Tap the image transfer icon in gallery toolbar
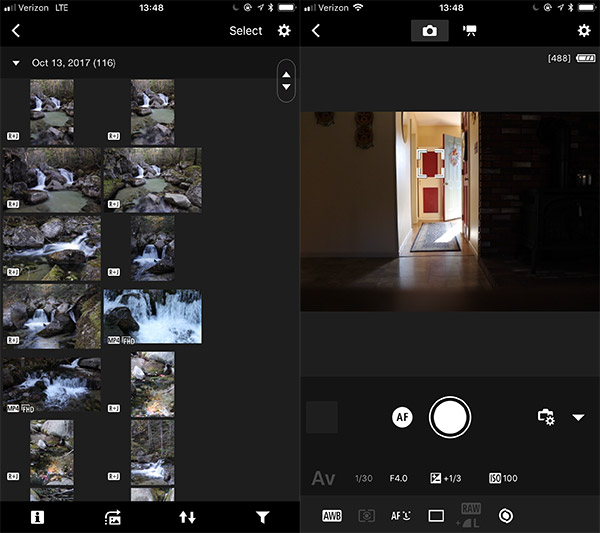This screenshot has width=600, height=533. [x=112, y=517]
